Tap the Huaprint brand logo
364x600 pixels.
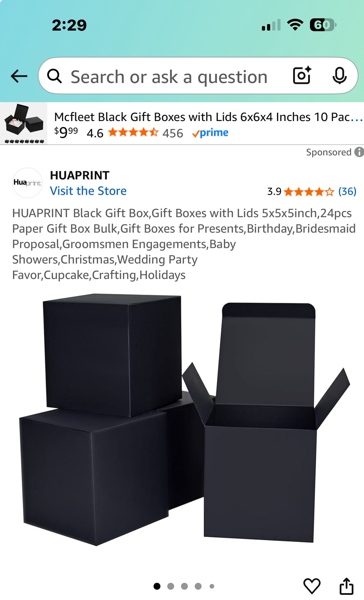pyautogui.click(x=27, y=183)
